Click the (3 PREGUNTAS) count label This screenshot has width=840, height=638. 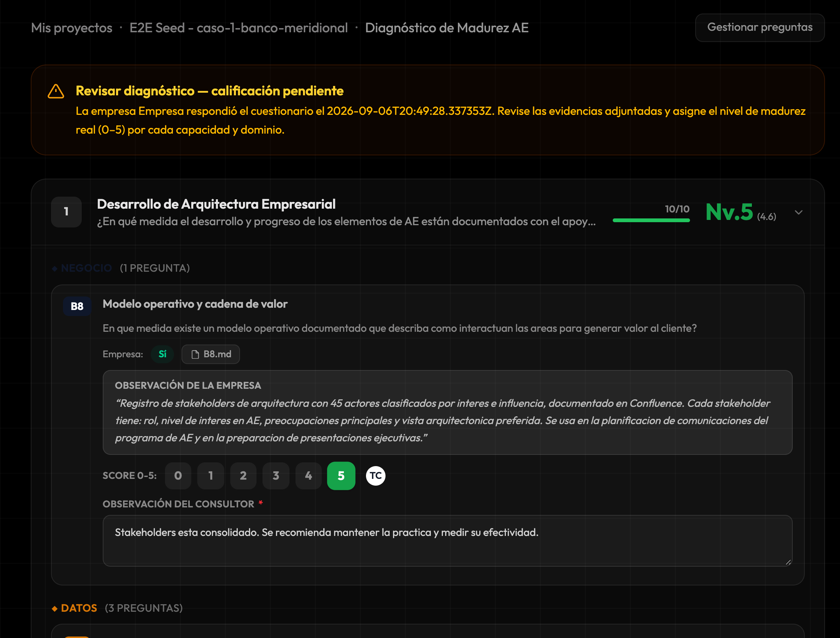click(144, 608)
